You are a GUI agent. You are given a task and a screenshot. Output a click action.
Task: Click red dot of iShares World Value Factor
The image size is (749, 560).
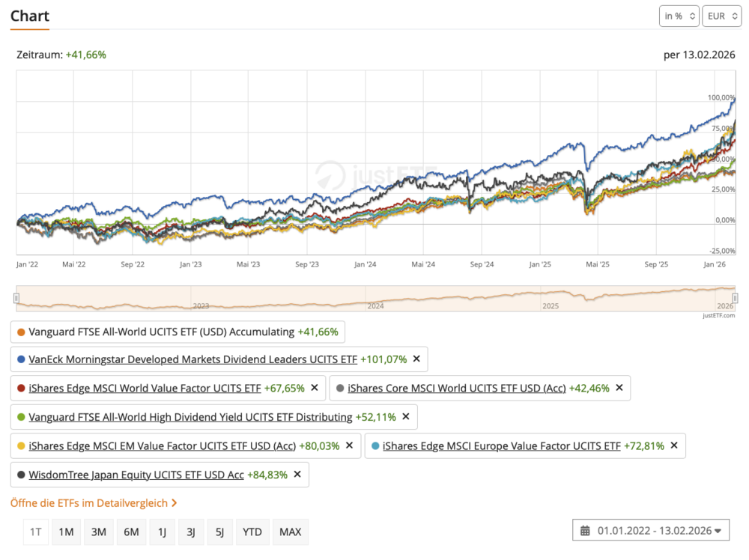pos(21,388)
